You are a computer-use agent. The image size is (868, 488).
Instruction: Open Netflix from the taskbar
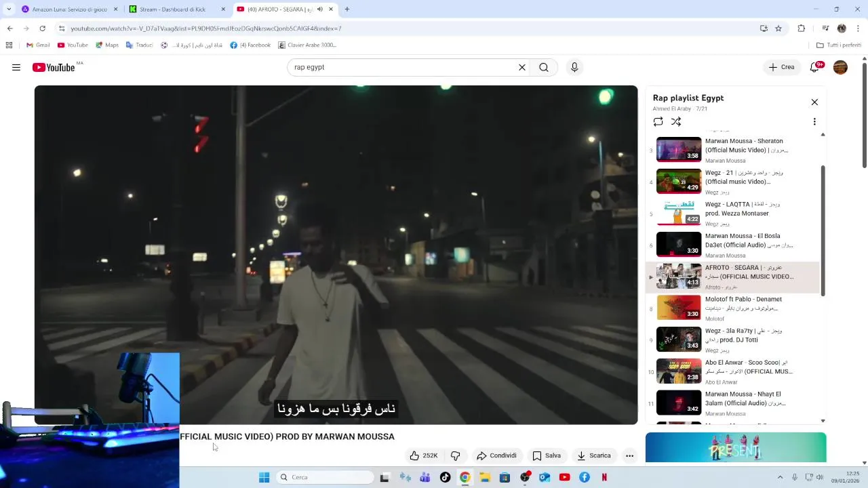coord(604,477)
